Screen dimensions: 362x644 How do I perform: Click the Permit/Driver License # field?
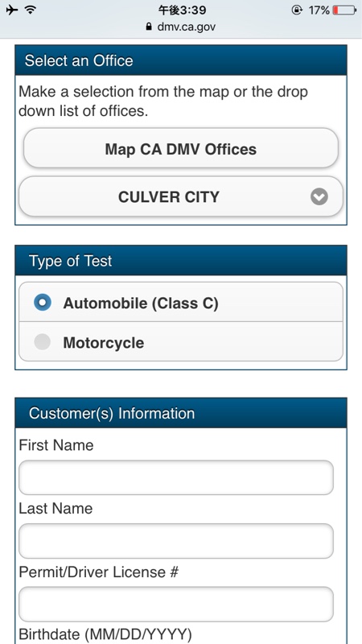(x=176, y=604)
